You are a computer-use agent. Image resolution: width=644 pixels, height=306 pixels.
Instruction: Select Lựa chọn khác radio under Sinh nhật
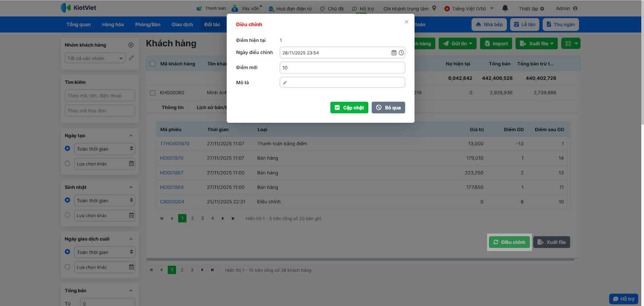pyautogui.click(x=67, y=215)
